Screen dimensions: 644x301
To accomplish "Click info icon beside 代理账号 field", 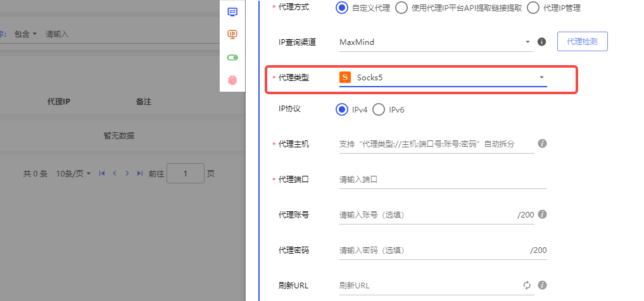I will [x=542, y=214].
